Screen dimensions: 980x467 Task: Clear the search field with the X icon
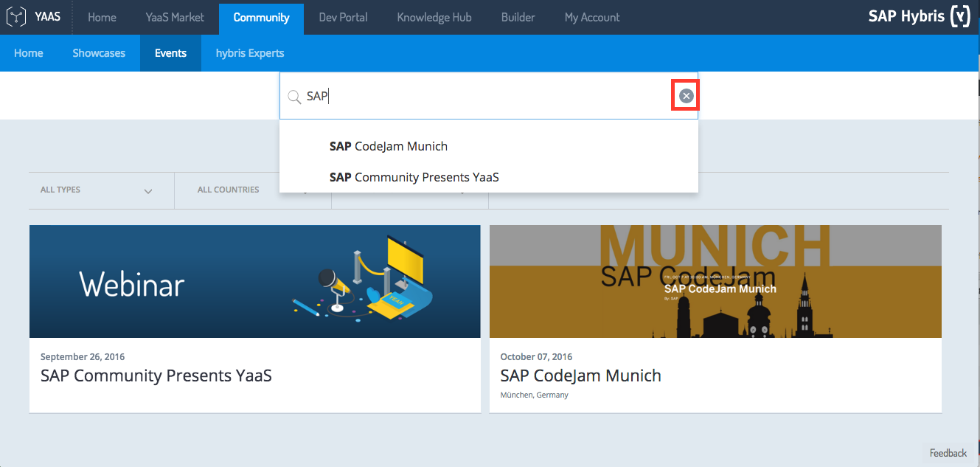coord(686,96)
